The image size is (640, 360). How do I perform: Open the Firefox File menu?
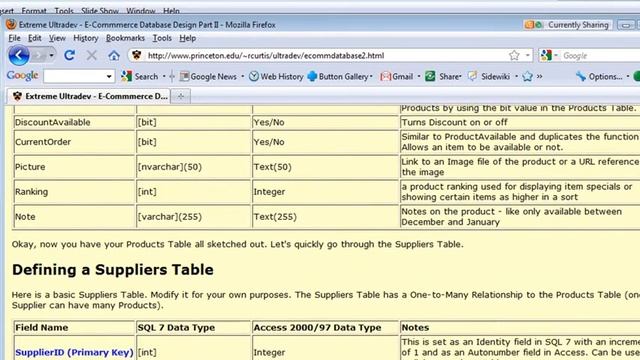click(x=14, y=38)
